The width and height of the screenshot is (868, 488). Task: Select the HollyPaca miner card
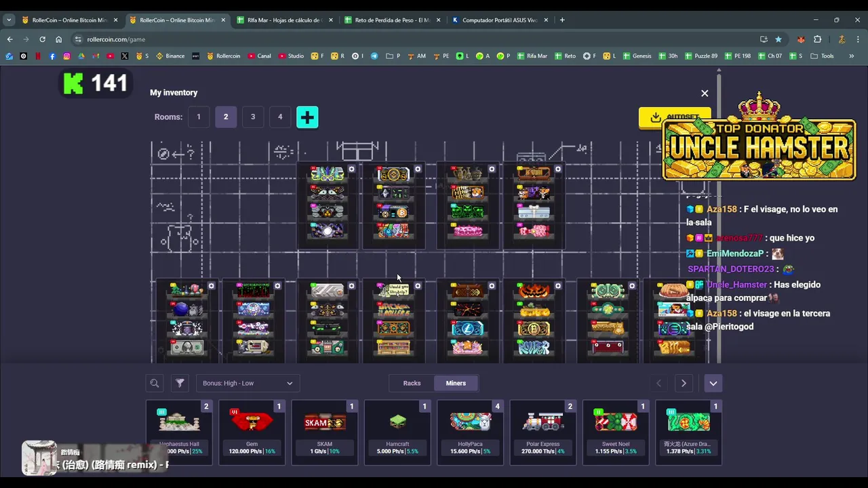click(470, 432)
